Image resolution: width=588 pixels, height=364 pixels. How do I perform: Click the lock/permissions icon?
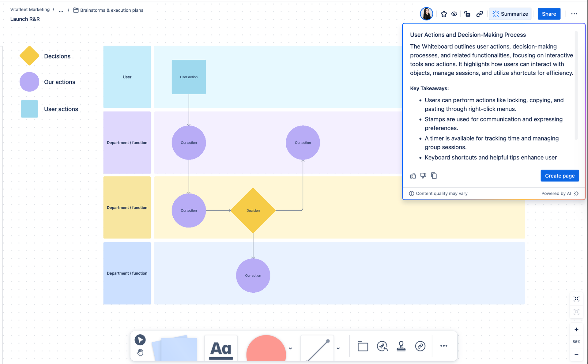[467, 13]
